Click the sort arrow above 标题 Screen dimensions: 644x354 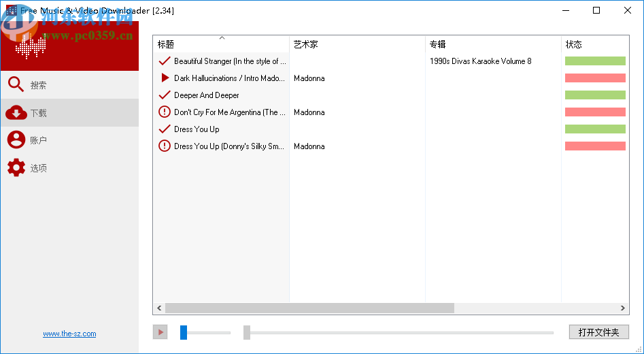(222, 38)
